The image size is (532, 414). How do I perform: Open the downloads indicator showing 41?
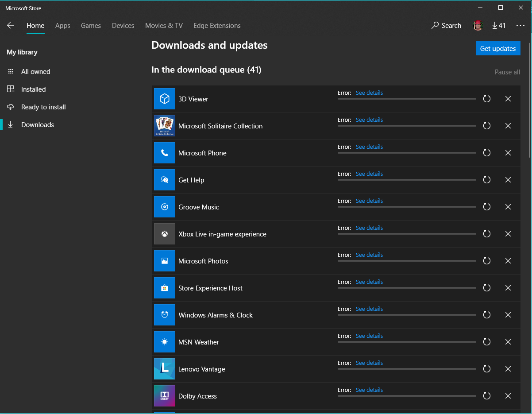499,26
